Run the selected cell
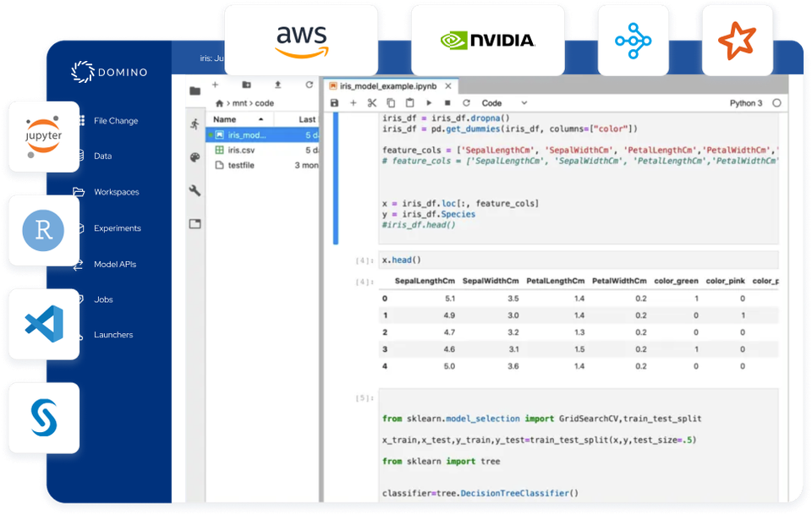The height and width of the screenshot is (515, 812). 429,103
